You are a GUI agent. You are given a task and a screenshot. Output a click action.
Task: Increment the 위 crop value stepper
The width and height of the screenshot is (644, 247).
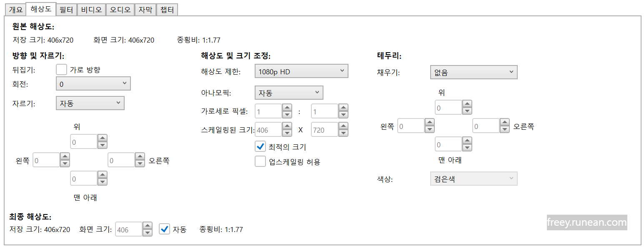coord(102,139)
